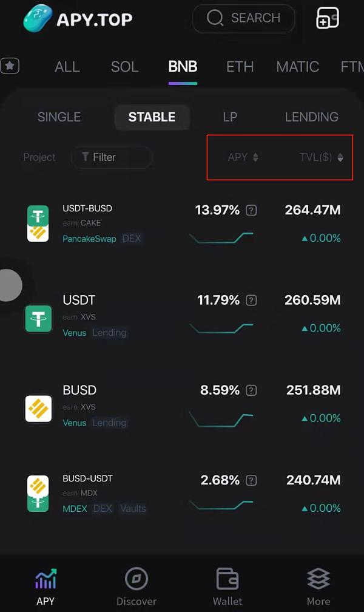
Task: Open the PancakeSwap project link
Action: coord(89,239)
